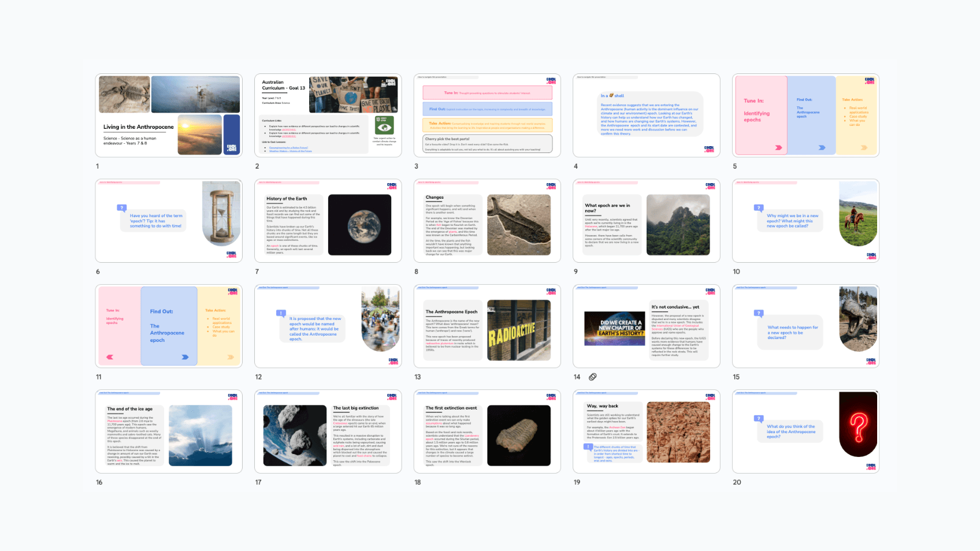980x551 pixels.
Task: Select 'The Anthropocene Epoch' radioactive slide
Action: (487, 326)
